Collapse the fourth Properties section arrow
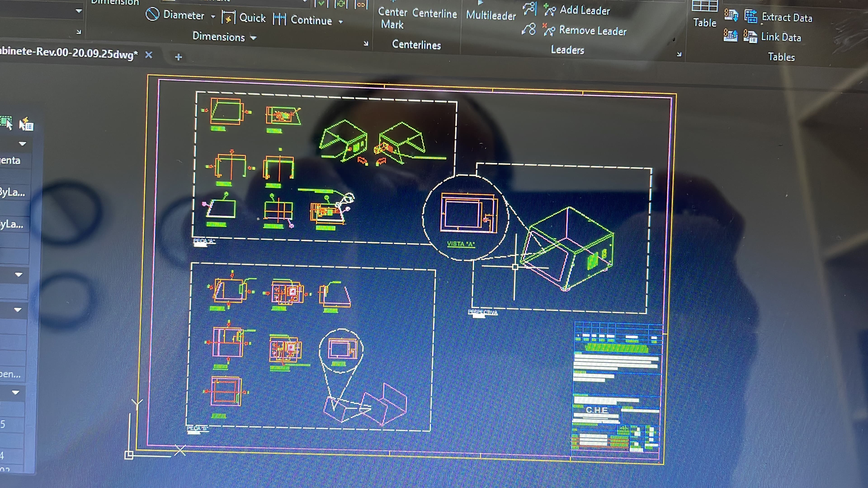The height and width of the screenshot is (488, 868). coord(16,392)
